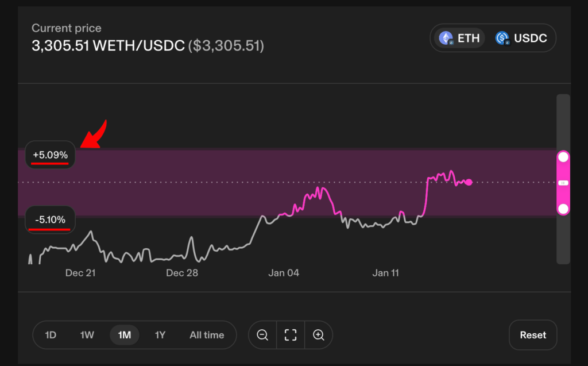Grab the upper range slider handle
This screenshot has height=366, width=588.
tap(563, 157)
